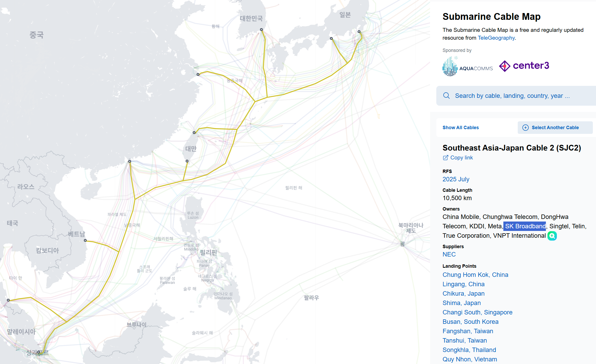
Task: Open Chikura, Japan landing point
Action: point(463,294)
